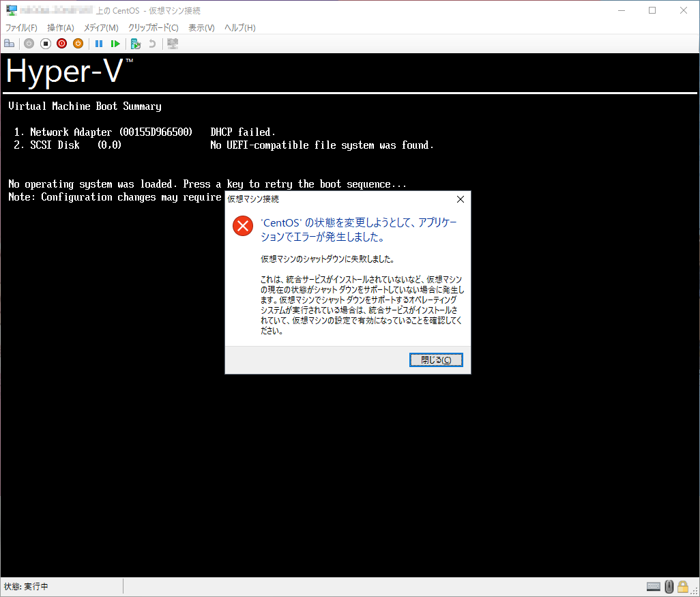Screen dimensions: 700x597
Task: Click the 'DHCP failed.' text
Action: pos(243,132)
